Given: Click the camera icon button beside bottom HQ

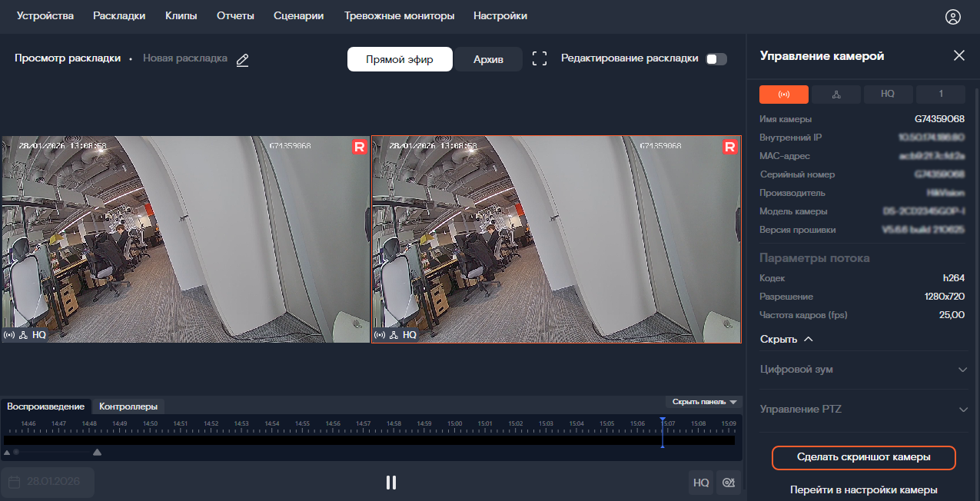Looking at the screenshot, I should click(728, 483).
